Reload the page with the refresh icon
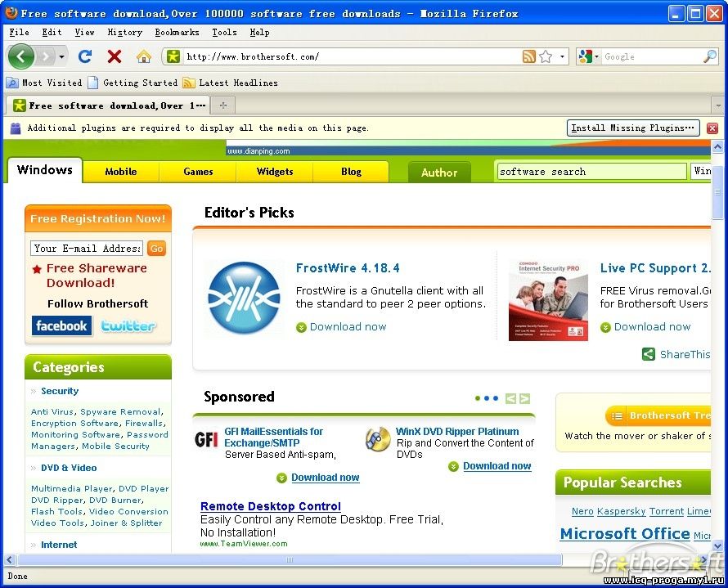Image resolution: width=728 pixels, height=588 pixels. coord(84,56)
